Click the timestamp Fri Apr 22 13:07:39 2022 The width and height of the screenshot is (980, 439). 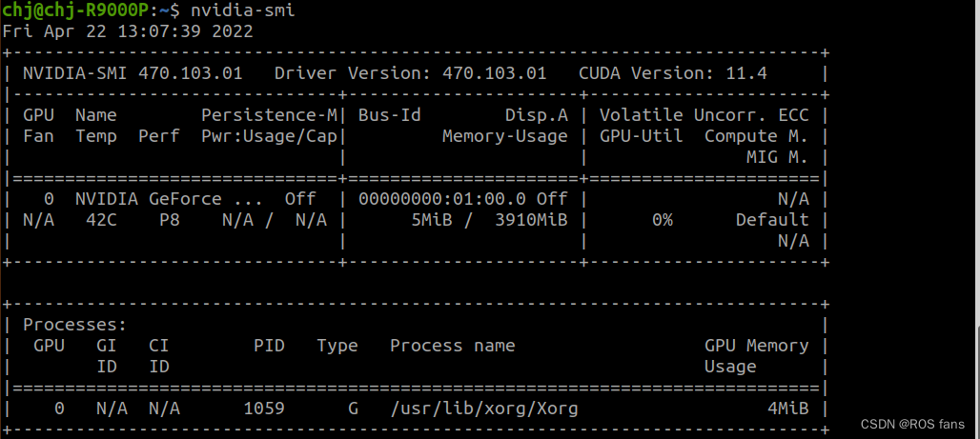(128, 31)
